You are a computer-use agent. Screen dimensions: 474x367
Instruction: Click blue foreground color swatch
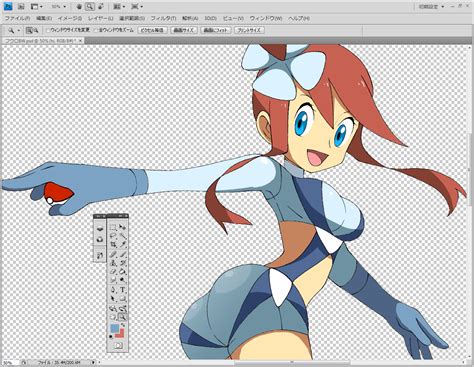coord(114,328)
